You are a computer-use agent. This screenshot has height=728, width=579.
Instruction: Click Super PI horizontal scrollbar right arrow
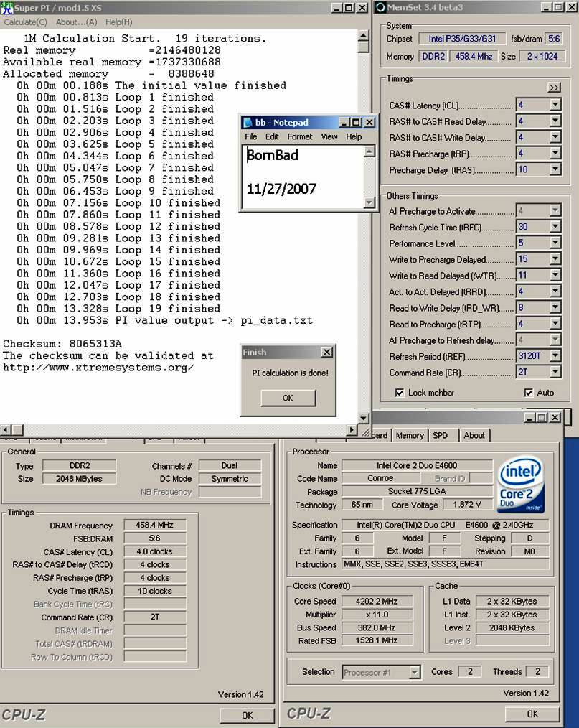(x=352, y=430)
